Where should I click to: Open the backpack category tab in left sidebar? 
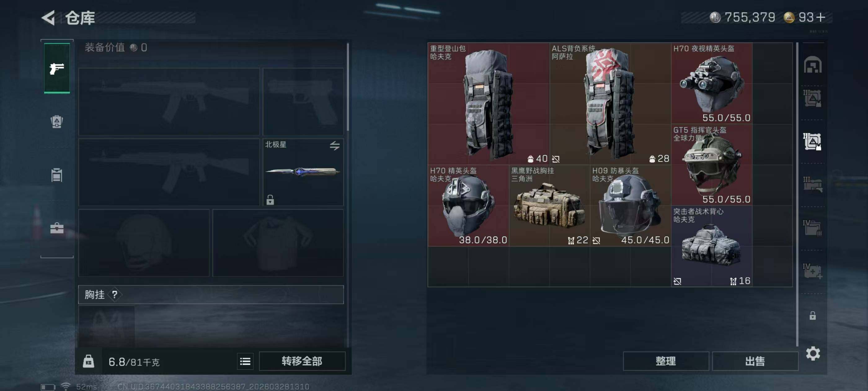point(57,121)
